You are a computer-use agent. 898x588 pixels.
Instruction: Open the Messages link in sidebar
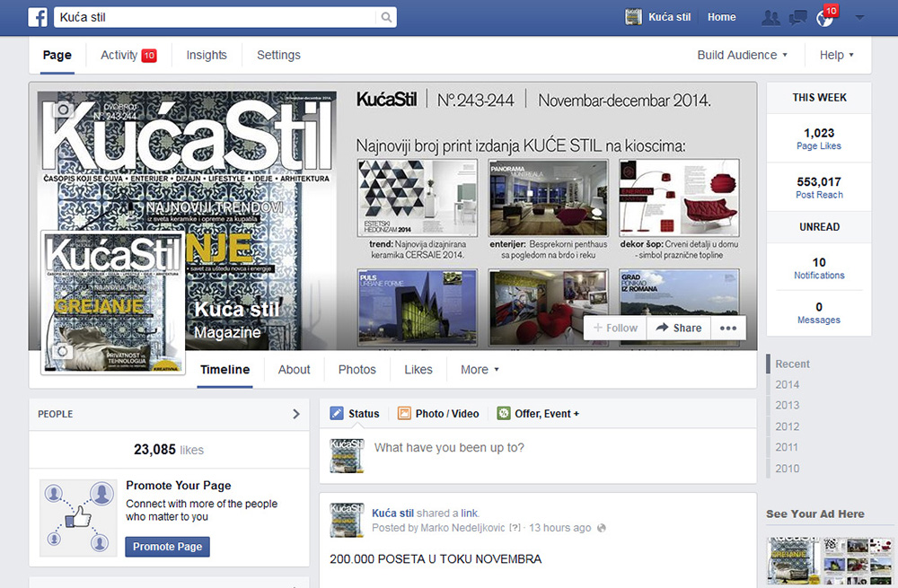point(819,320)
